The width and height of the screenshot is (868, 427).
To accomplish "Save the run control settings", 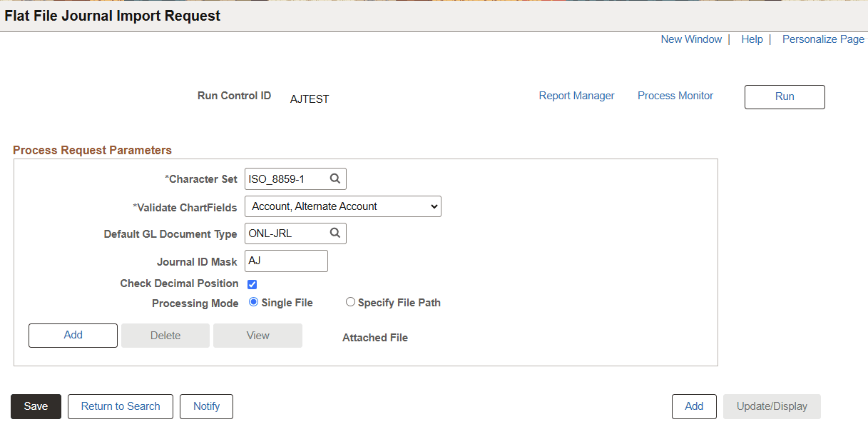I will tap(35, 406).
